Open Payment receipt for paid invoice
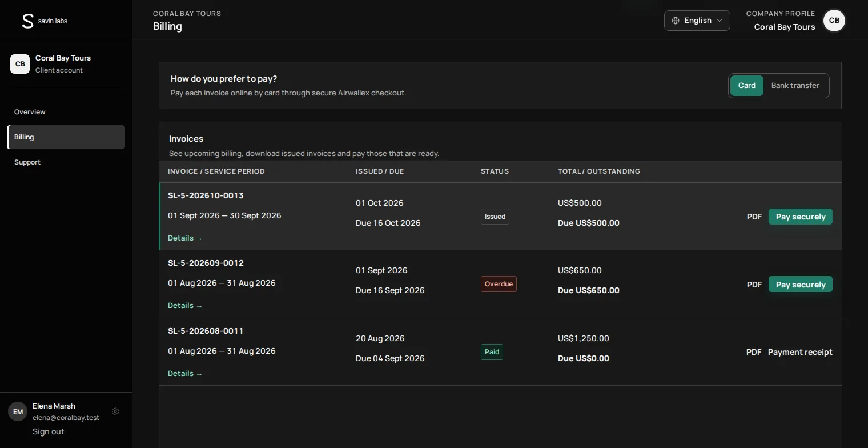The width and height of the screenshot is (868, 448). [800, 352]
